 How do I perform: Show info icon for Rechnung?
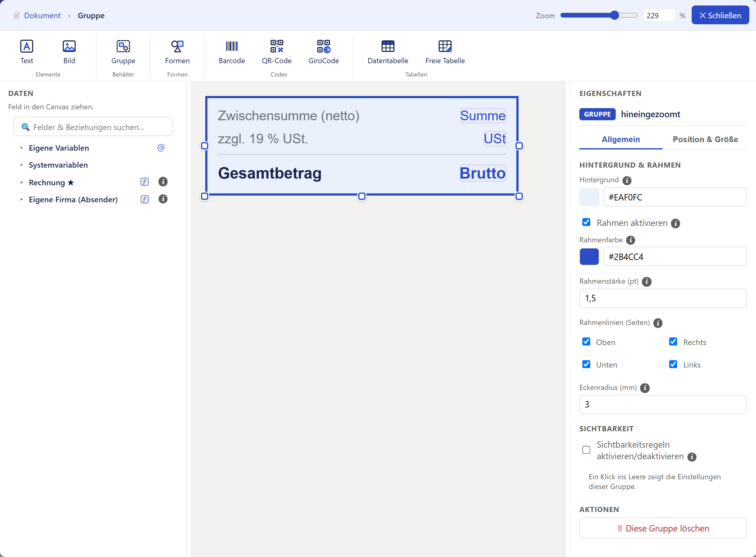point(163,182)
